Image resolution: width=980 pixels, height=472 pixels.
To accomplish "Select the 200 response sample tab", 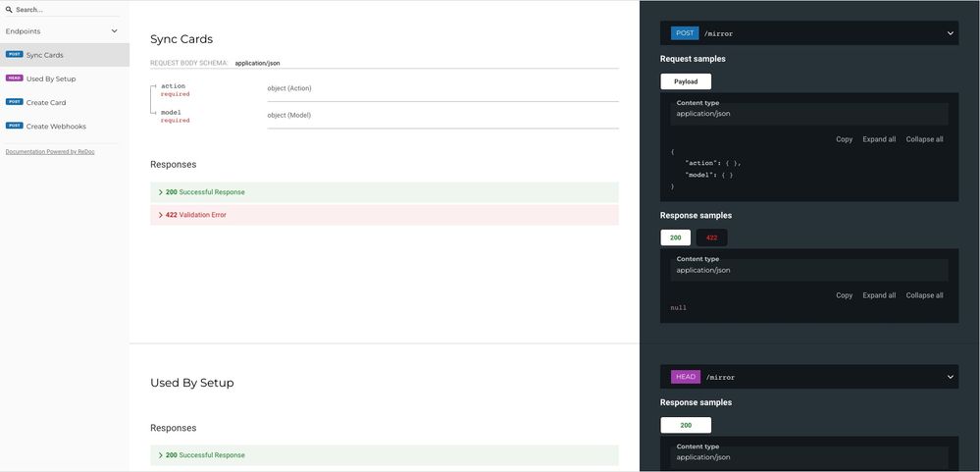I will pyautogui.click(x=676, y=237).
